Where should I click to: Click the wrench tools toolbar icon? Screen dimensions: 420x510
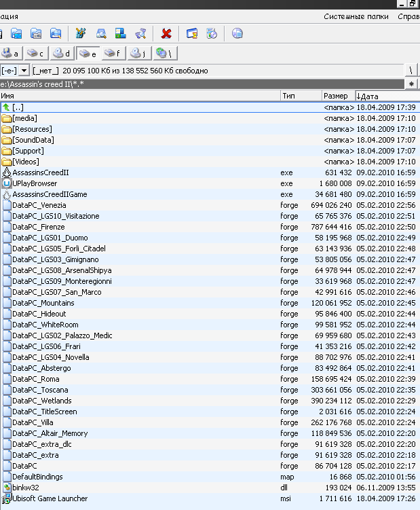point(140,33)
